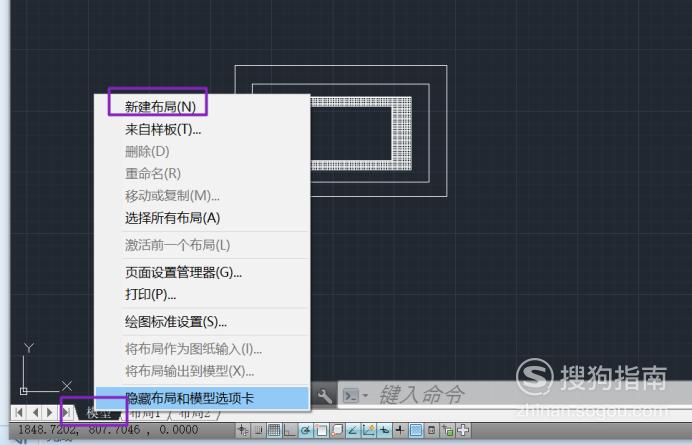Toggle Object Snap in status bar
Image resolution: width=692 pixels, height=445 pixels.
322,430
